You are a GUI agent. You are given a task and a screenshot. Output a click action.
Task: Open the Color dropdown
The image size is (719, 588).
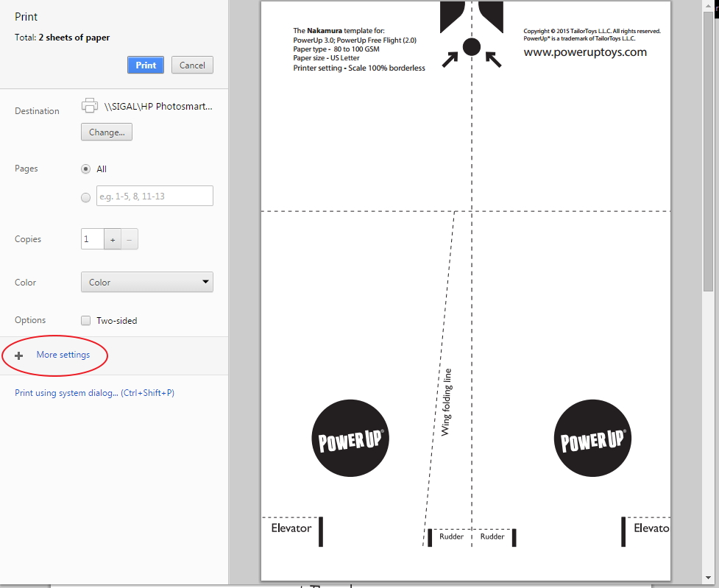tap(146, 282)
